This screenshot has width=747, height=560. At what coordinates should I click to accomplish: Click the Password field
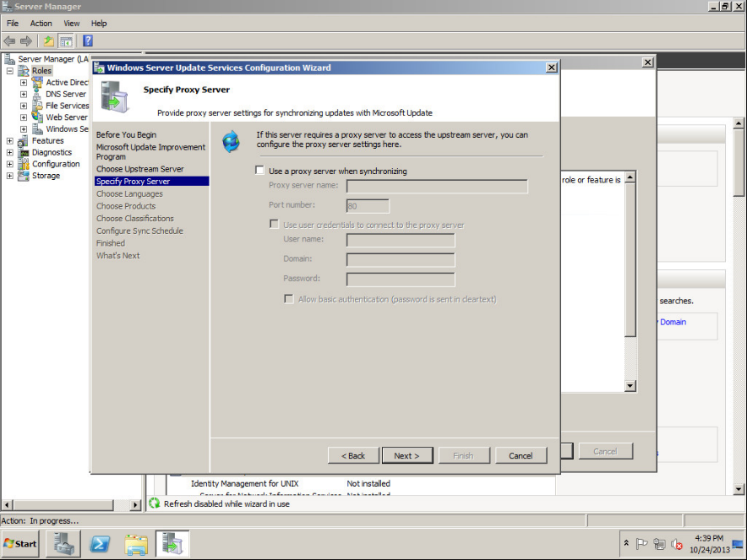coord(401,280)
